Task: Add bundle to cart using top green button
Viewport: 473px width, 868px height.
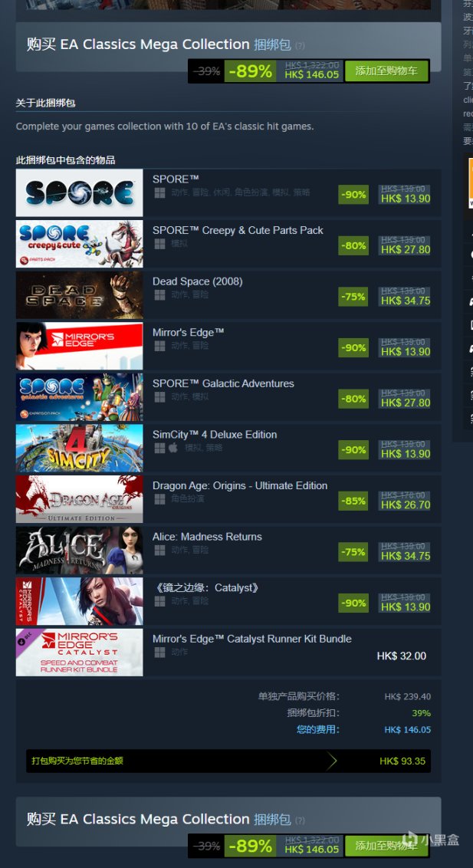Action: click(386, 71)
